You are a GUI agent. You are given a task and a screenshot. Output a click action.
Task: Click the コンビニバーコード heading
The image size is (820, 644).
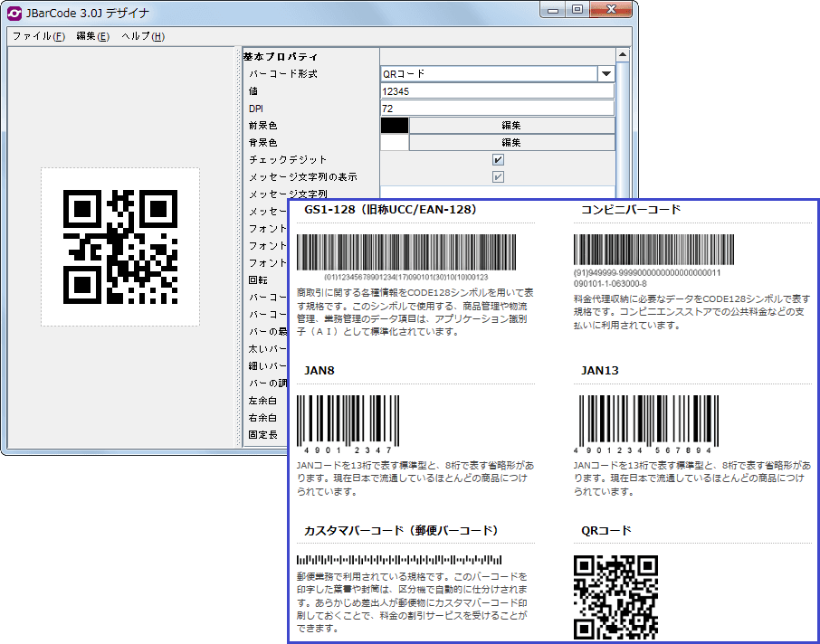631,210
